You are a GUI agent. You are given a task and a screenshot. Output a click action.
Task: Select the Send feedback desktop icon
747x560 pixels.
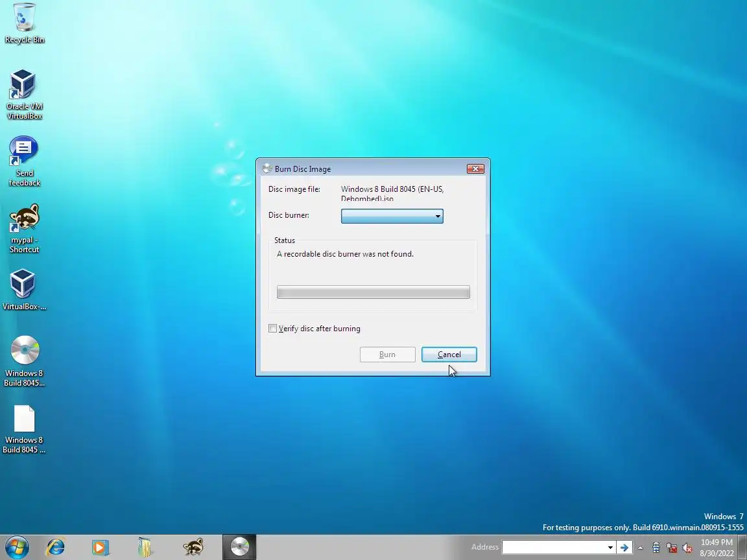tap(24, 161)
